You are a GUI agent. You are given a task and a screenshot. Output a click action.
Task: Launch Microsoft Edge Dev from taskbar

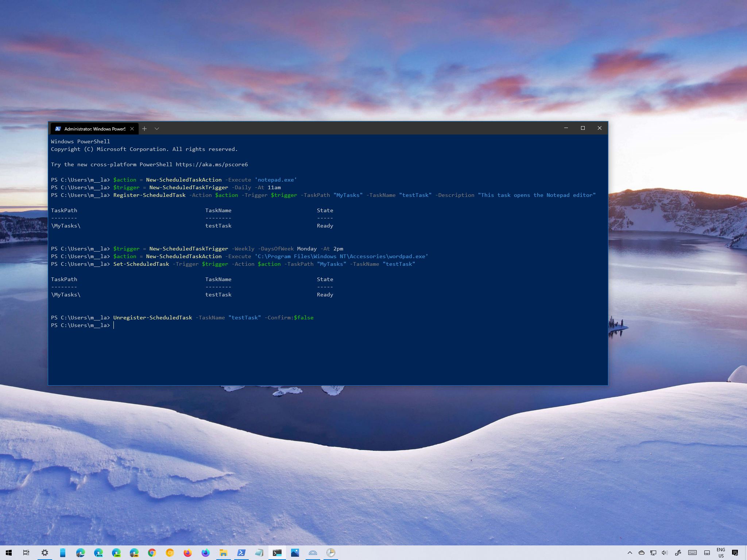tap(116, 553)
